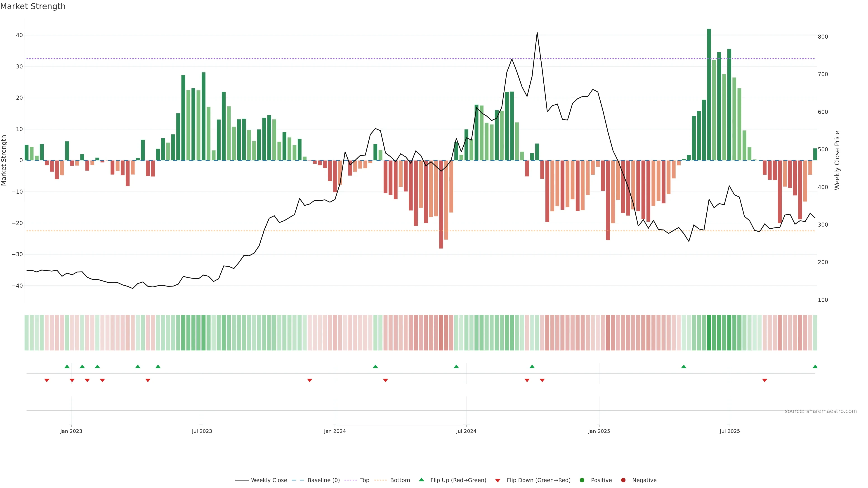
Task: Click the Market Strength chart title
Action: tap(33, 6)
